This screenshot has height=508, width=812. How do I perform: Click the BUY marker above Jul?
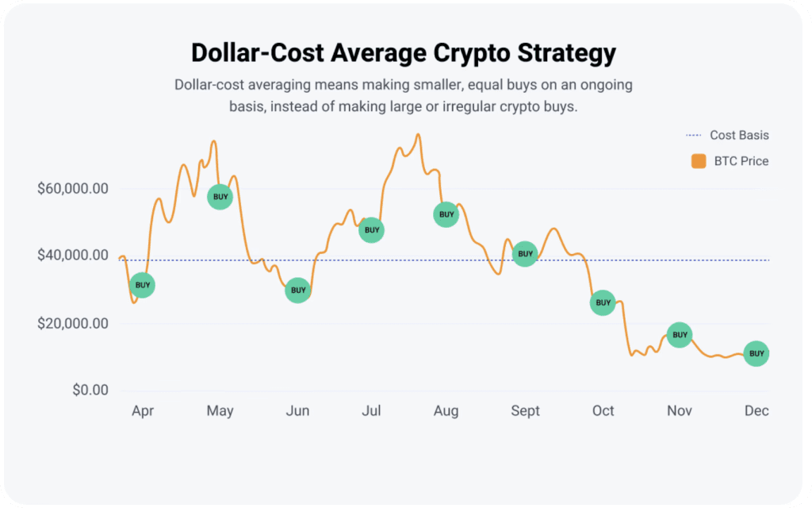coord(371,230)
